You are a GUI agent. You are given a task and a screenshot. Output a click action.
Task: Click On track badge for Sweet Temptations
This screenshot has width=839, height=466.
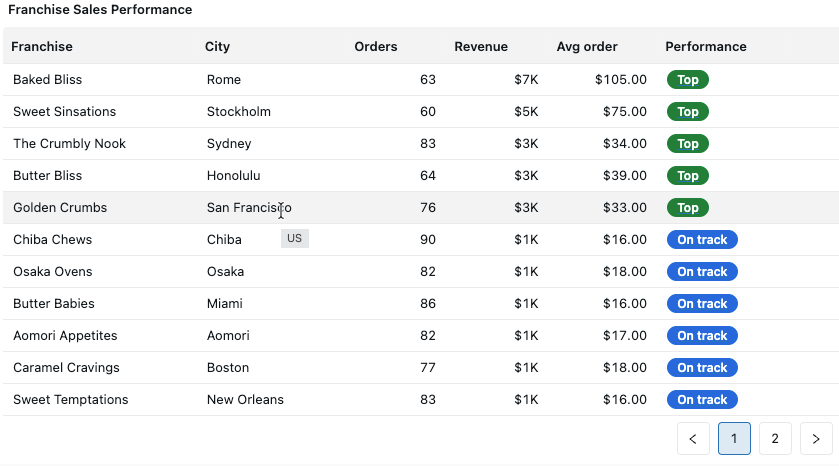click(x=702, y=400)
